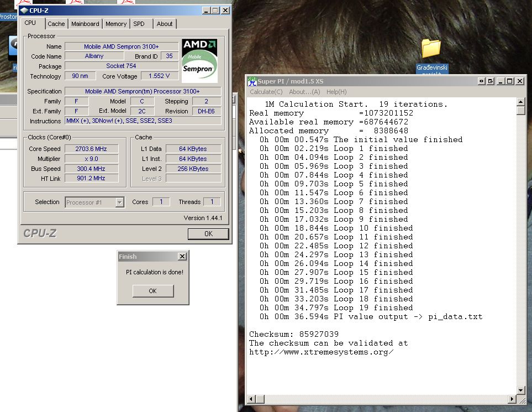The image size is (532, 412).
Task: Click the Loop 19 finished line
Action: pyautogui.click(x=336, y=307)
